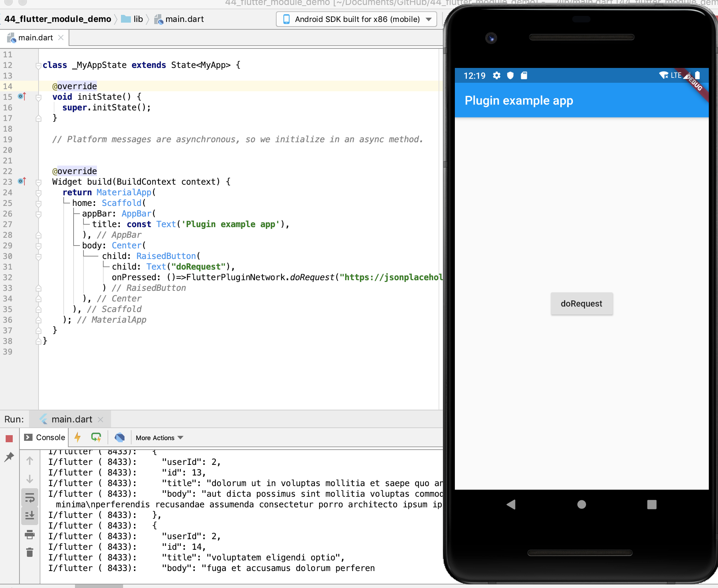Click the horizontal scrollbar of the console

pyautogui.click(x=99, y=586)
